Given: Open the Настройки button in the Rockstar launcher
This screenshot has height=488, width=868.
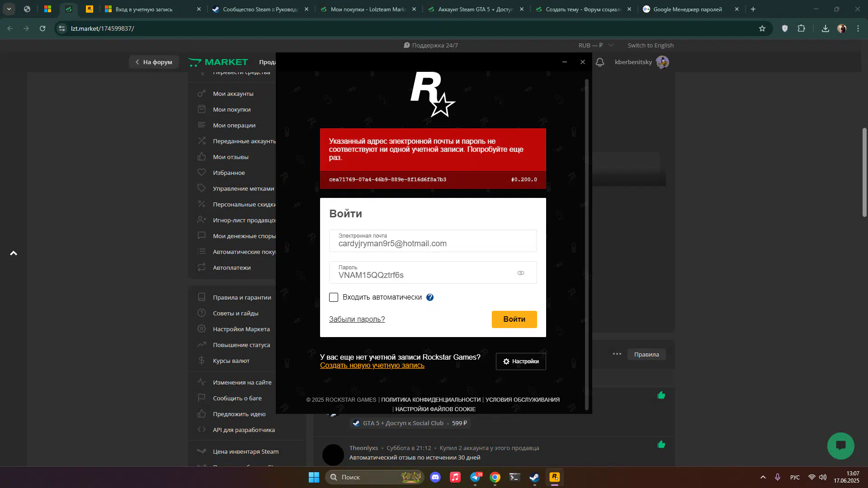Looking at the screenshot, I should click(x=521, y=361).
